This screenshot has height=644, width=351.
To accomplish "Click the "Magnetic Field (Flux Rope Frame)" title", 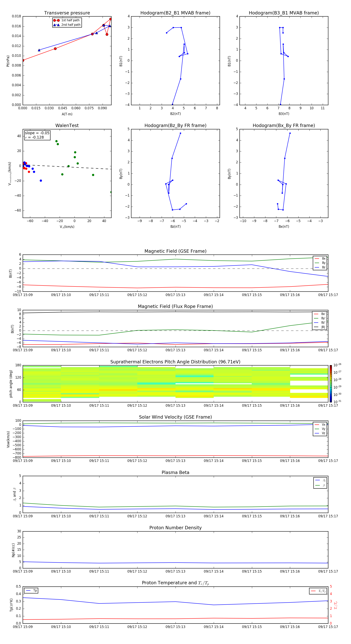I will point(175,307).
